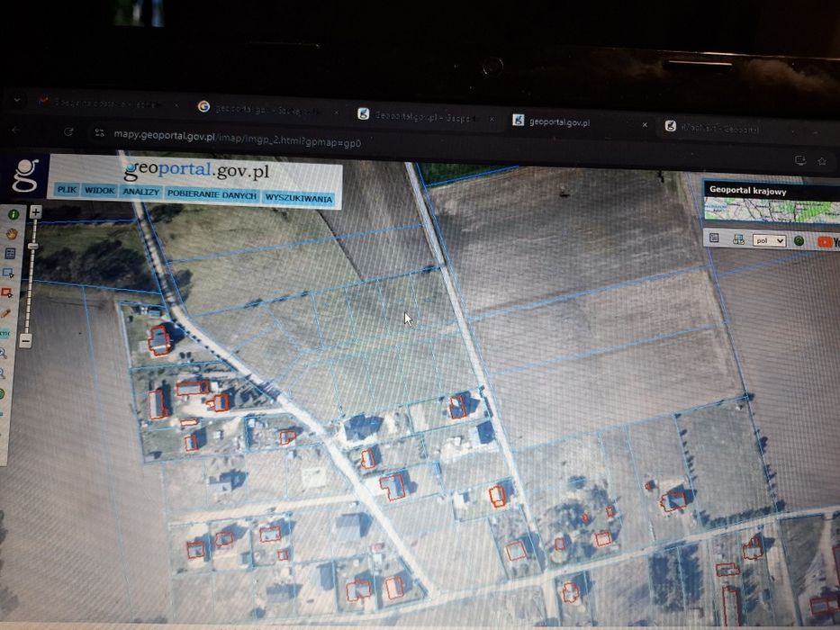
Task: Open the 'pol' language dropdown
Action: [769, 240]
